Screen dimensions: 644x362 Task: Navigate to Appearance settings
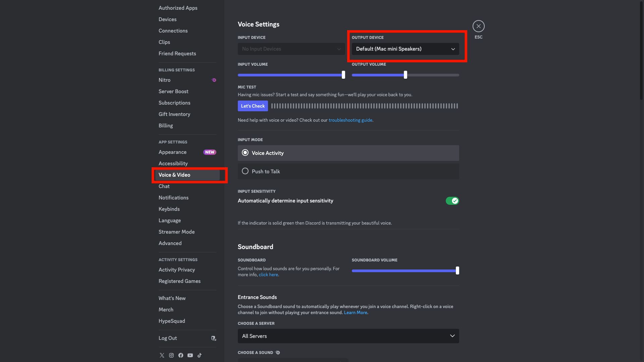pos(172,152)
